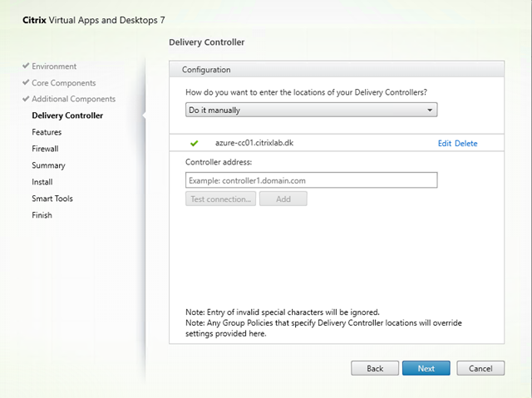Select the Core Components step
532x398 pixels.
pos(64,83)
